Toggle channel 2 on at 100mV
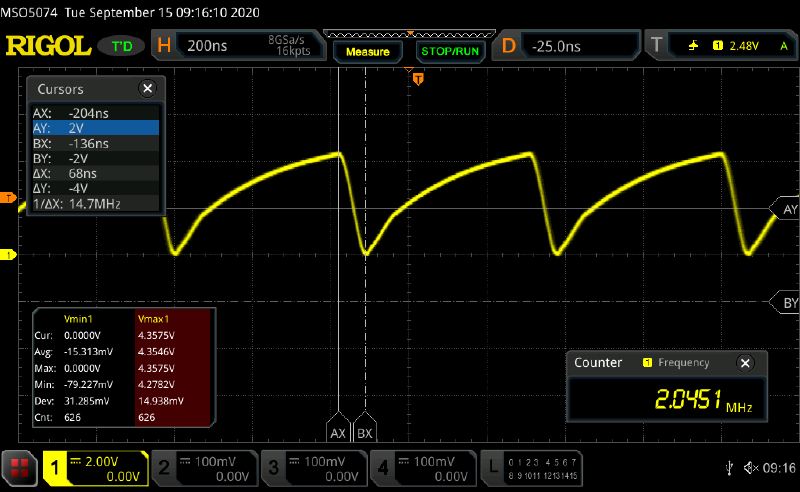Image resolution: width=800 pixels, height=492 pixels. (204, 467)
